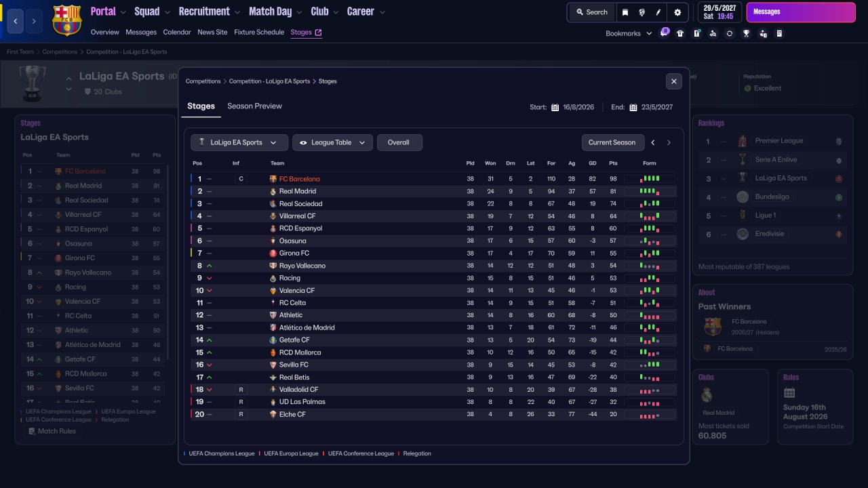Open the Calendar sub-menu item
Viewport: 868px width, 488px height.
click(177, 33)
